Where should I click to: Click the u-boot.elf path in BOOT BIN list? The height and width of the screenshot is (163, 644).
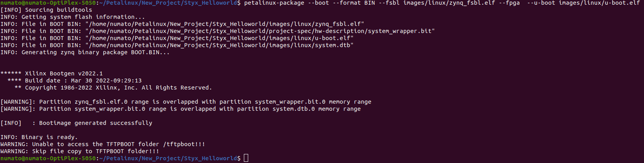pyautogui.click(x=220, y=38)
